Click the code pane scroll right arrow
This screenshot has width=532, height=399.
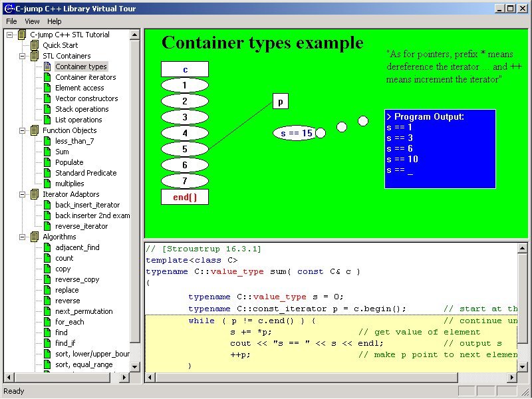tap(512, 377)
